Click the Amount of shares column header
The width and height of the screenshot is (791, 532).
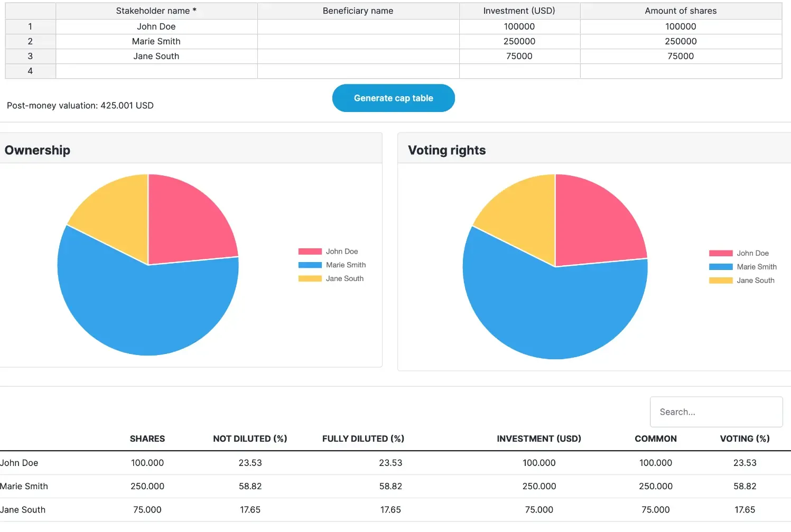(x=681, y=11)
